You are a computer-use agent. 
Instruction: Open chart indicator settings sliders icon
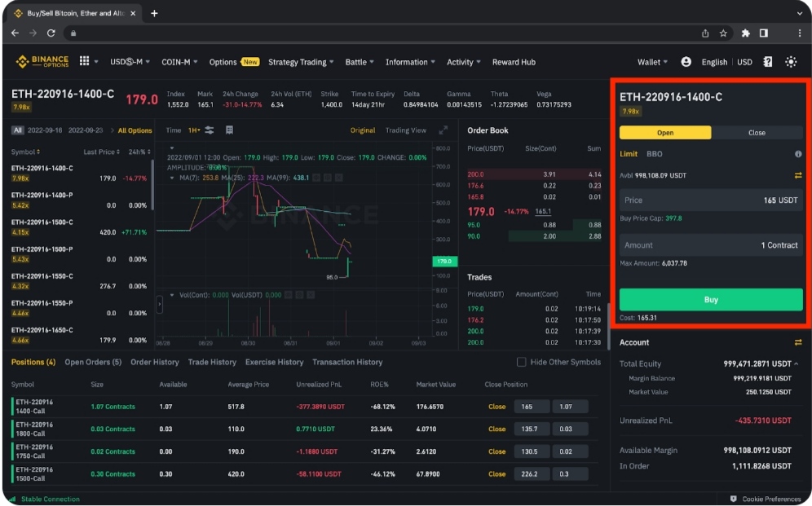(210, 130)
